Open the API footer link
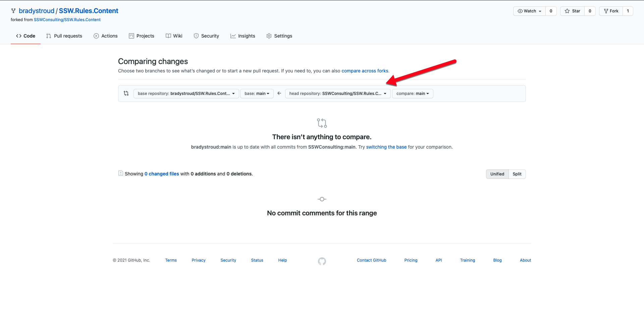 [439, 260]
